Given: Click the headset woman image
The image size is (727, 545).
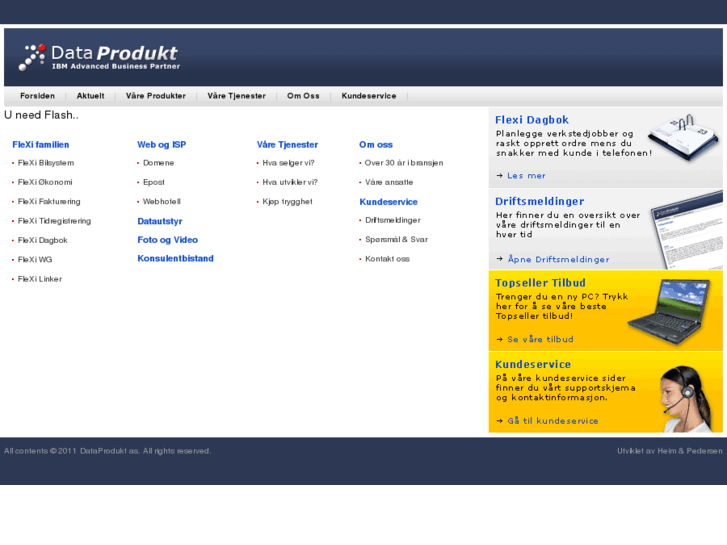Looking at the screenshot, I should [687, 399].
